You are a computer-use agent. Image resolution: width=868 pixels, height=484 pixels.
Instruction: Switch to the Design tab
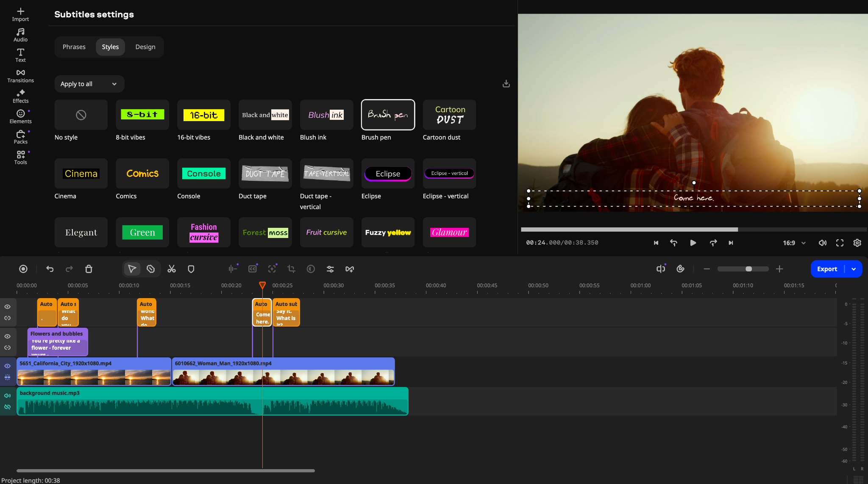pos(145,47)
